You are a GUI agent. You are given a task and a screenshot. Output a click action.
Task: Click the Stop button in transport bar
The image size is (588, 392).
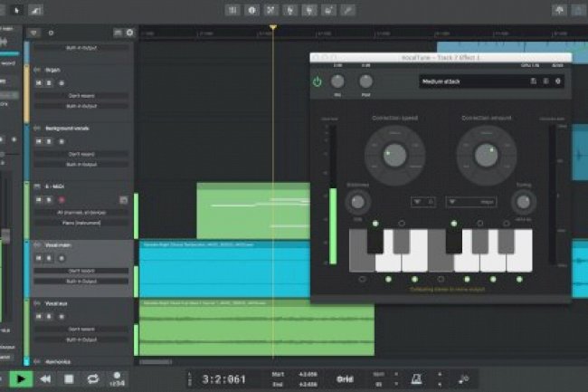click(x=69, y=379)
